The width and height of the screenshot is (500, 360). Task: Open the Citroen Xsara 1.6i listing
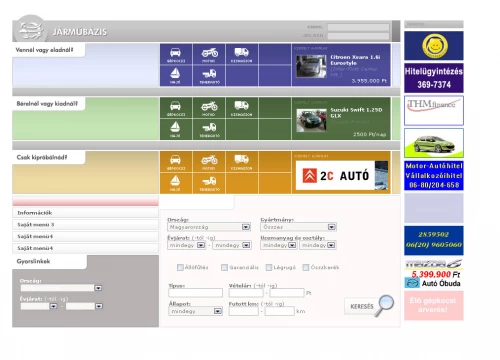pos(355,60)
